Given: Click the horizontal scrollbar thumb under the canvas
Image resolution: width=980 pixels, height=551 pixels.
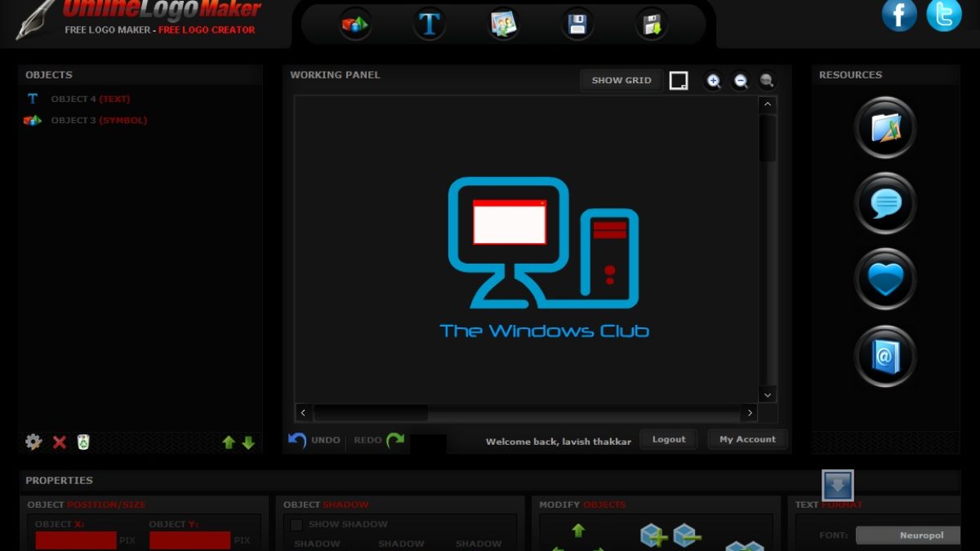Looking at the screenshot, I should [371, 413].
